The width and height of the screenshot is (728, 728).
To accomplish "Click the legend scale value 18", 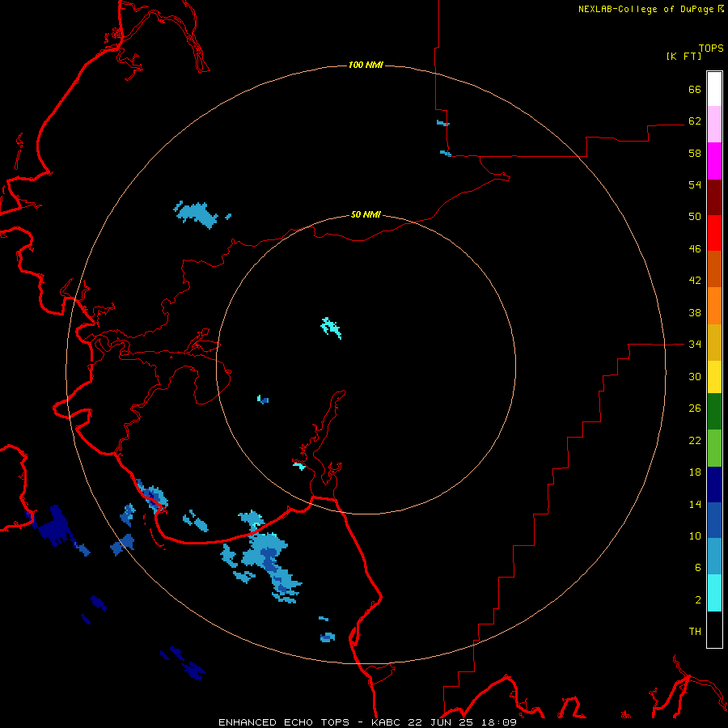I will pyautogui.click(x=695, y=472).
